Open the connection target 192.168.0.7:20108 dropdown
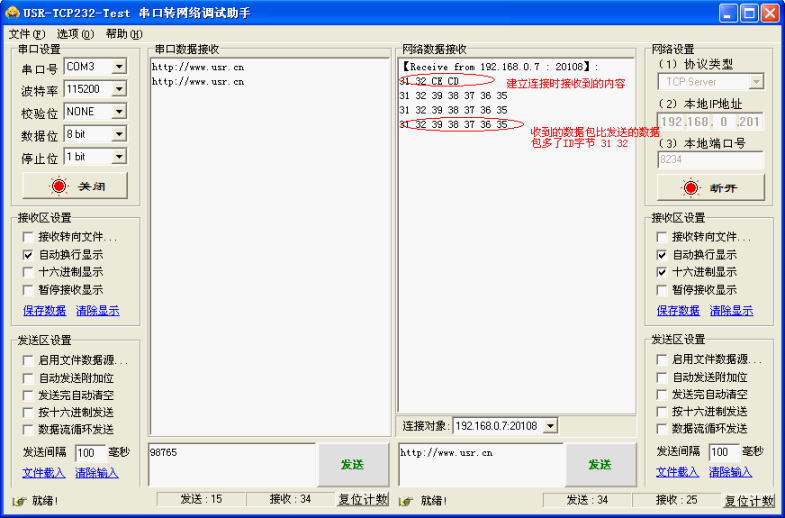This screenshot has height=518, width=785. coord(549,426)
